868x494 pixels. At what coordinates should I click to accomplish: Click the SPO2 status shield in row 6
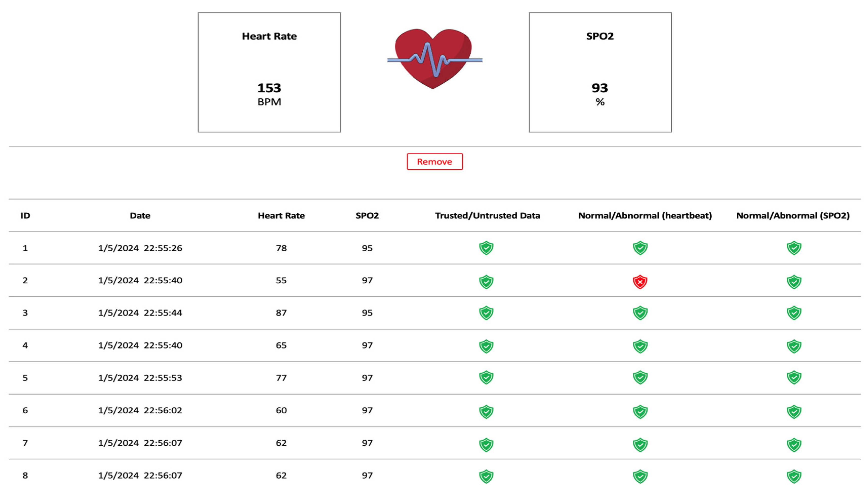[x=794, y=412]
